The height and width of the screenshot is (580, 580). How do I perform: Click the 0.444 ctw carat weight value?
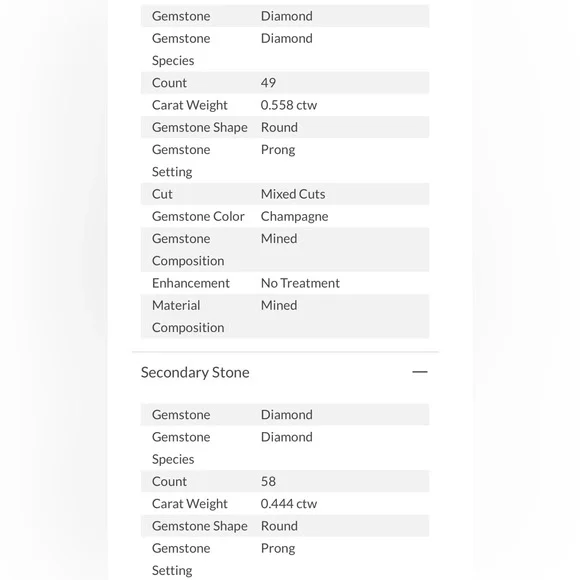click(x=289, y=504)
